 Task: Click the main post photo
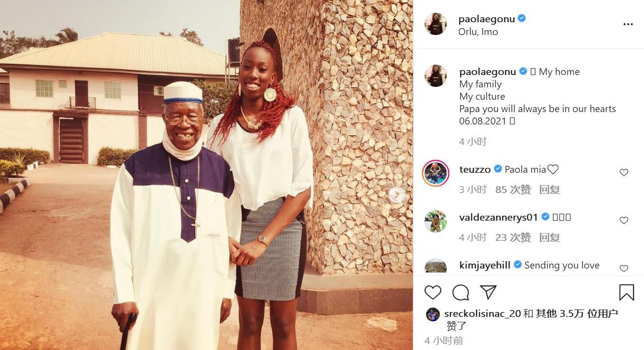pyautogui.click(x=206, y=175)
